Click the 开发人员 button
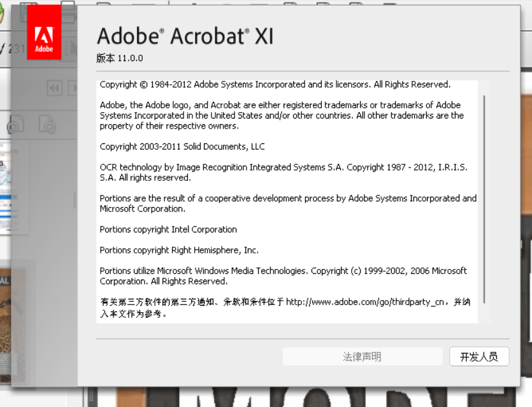This screenshot has width=532, height=407. (479, 357)
